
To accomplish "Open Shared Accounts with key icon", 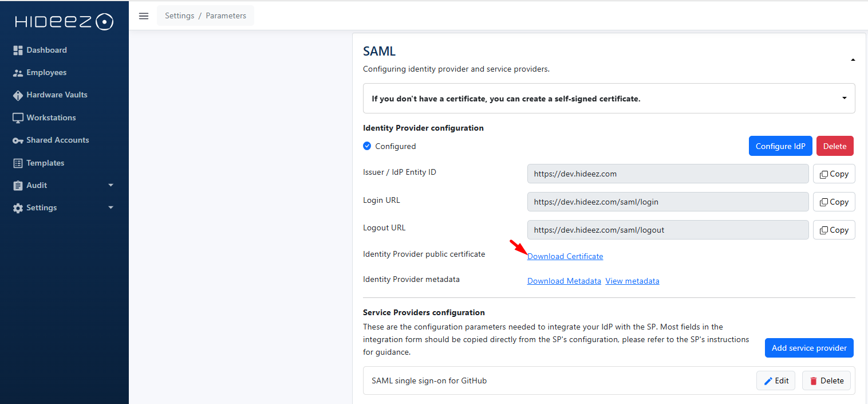I will [x=57, y=140].
